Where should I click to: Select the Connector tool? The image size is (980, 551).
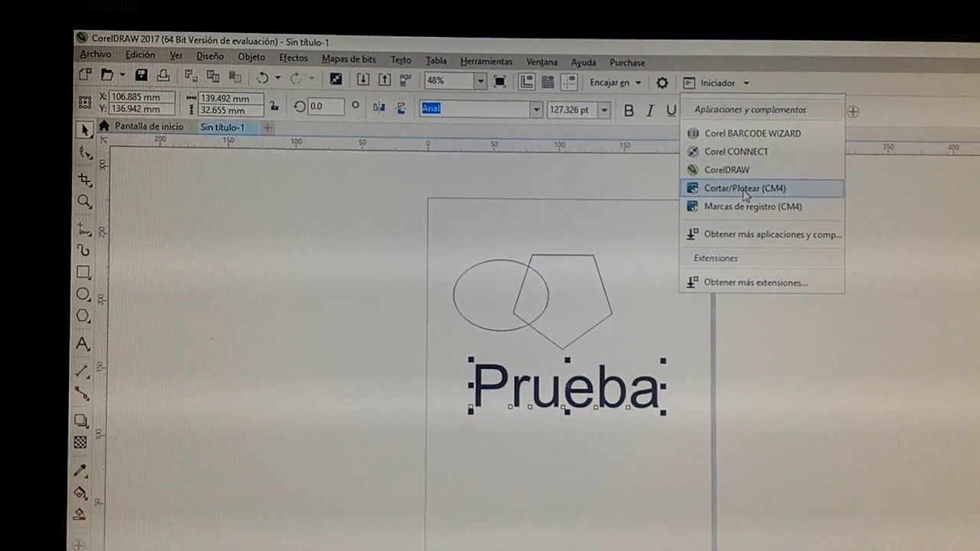82,393
